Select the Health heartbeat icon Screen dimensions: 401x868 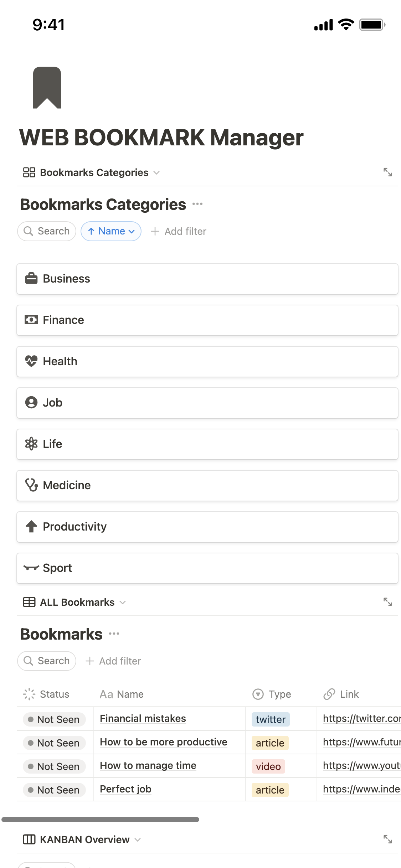click(x=31, y=361)
